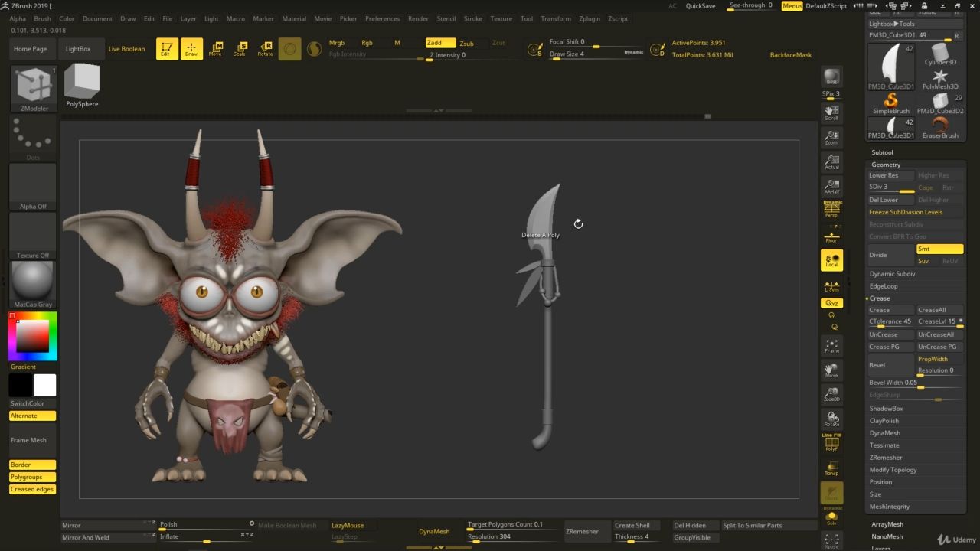Toggle Transp transparency mode
Image resolution: width=980 pixels, height=551 pixels.
(x=831, y=468)
